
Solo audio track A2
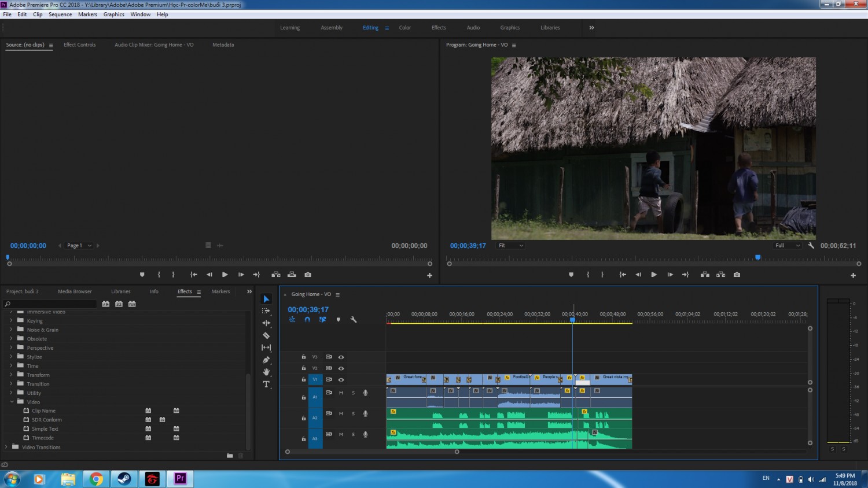tap(353, 414)
